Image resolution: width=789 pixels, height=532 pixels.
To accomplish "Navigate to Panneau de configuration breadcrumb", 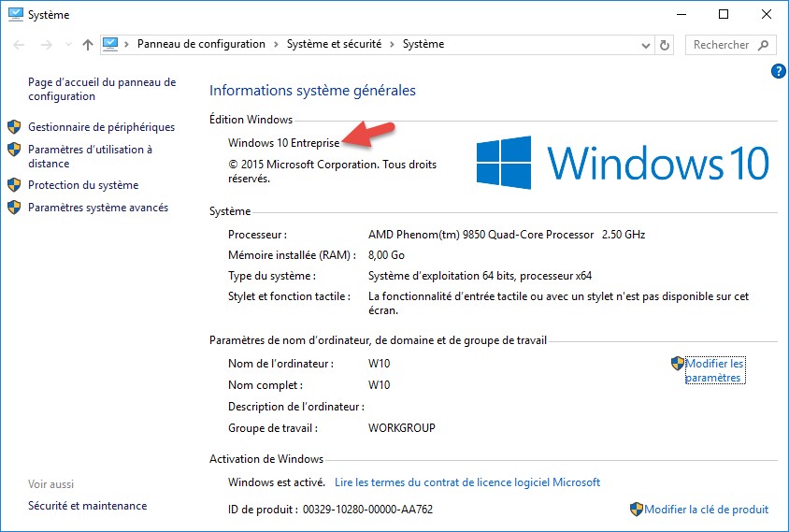I will (x=201, y=44).
